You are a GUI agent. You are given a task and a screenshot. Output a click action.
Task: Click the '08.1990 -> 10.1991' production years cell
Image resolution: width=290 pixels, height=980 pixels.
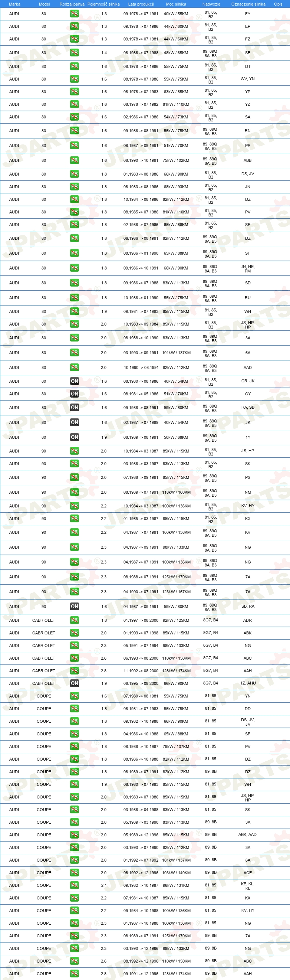(x=141, y=160)
